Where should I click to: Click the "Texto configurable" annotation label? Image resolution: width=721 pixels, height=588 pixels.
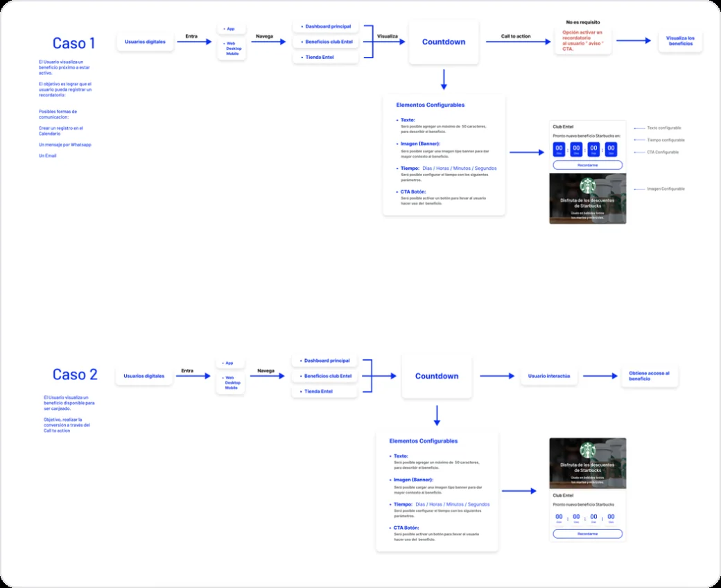coord(664,128)
